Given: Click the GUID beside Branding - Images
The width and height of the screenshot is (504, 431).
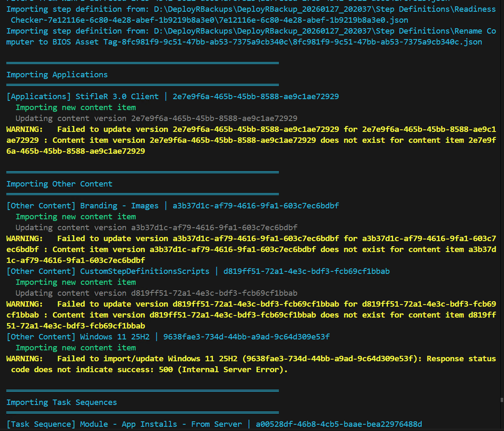Looking at the screenshot, I should [x=255, y=206].
